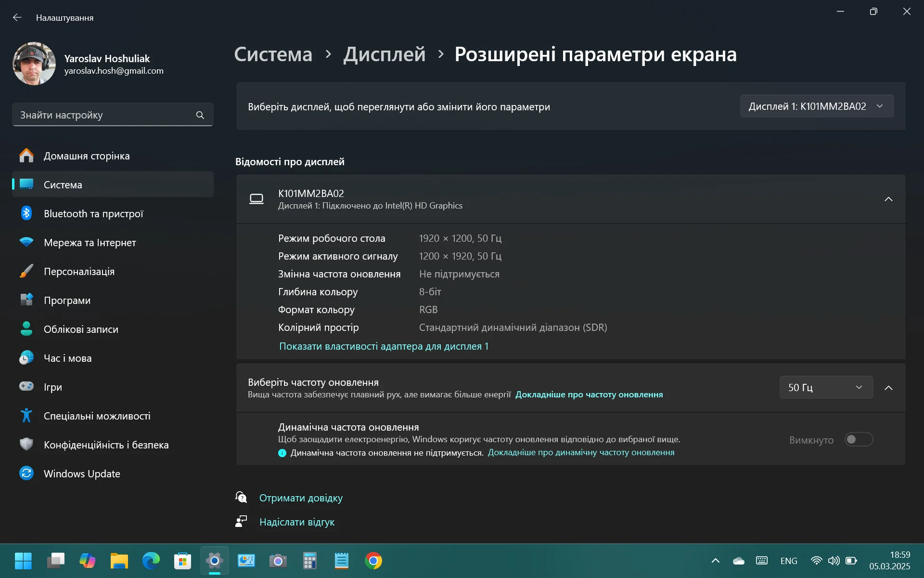Click the Знайти настройку search field
This screenshot has height=578, width=924.
103,115
